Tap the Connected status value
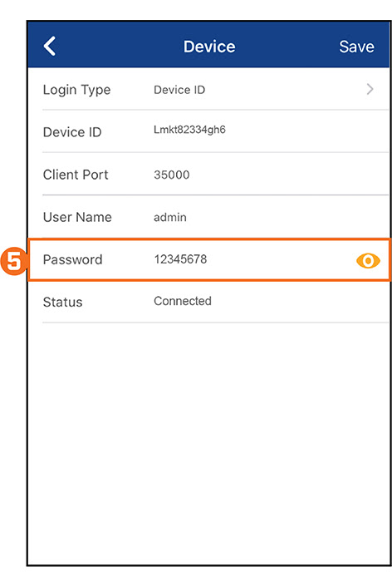Viewport: 392px width, 586px height. coord(183,301)
